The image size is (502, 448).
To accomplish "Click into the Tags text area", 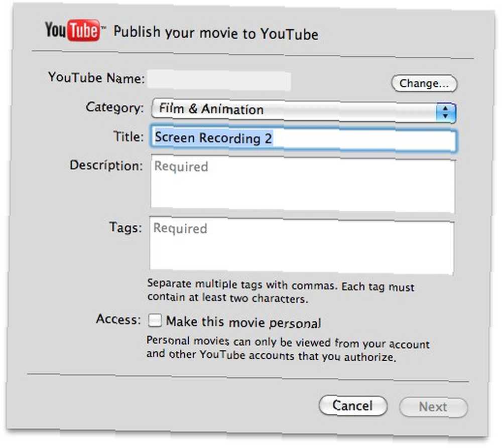I will [x=302, y=246].
